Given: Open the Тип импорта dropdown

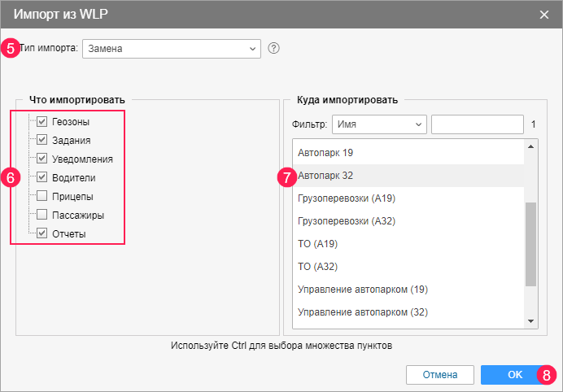Looking at the screenshot, I should point(171,49).
